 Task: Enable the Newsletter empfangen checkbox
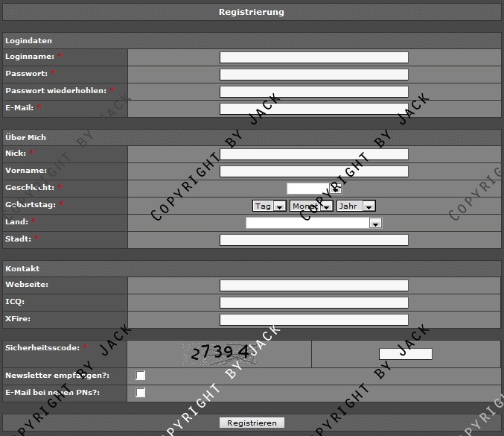tap(141, 376)
